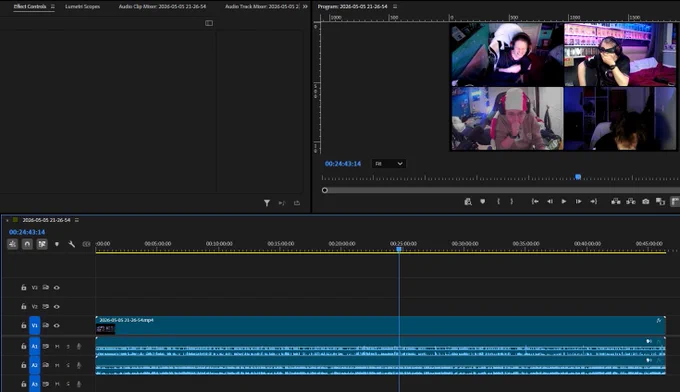680x392 pixels.
Task: Mute audio track A1
Action: pyautogui.click(x=57, y=346)
